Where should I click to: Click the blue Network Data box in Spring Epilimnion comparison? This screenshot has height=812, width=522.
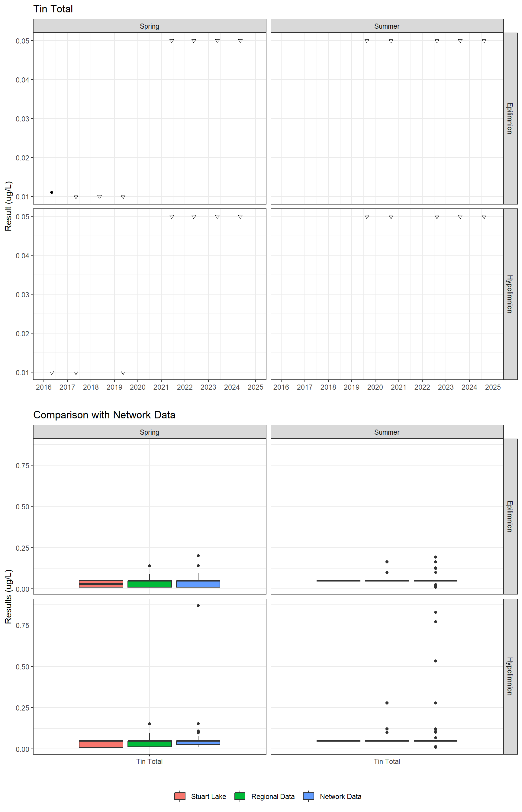[198, 584]
